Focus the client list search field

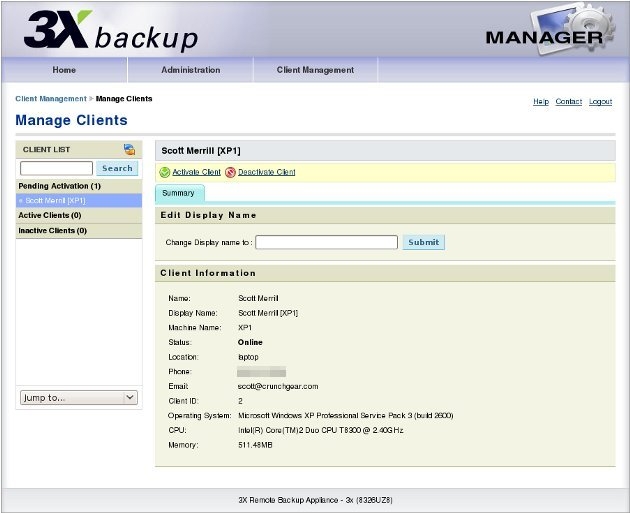57,168
